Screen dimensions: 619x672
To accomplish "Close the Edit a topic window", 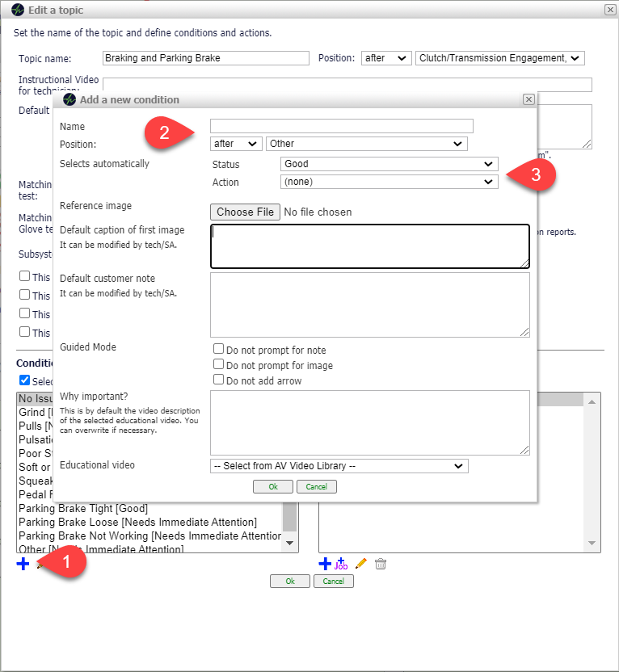I will pos(610,10).
